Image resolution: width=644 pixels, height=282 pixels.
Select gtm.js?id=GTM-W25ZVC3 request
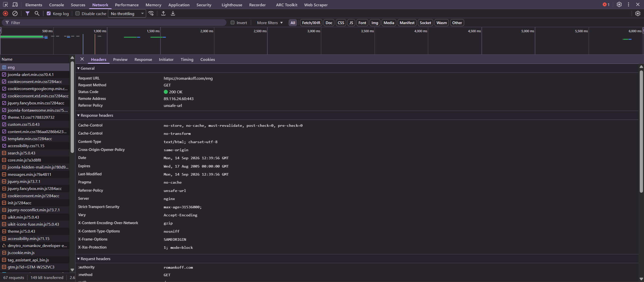coord(35,267)
